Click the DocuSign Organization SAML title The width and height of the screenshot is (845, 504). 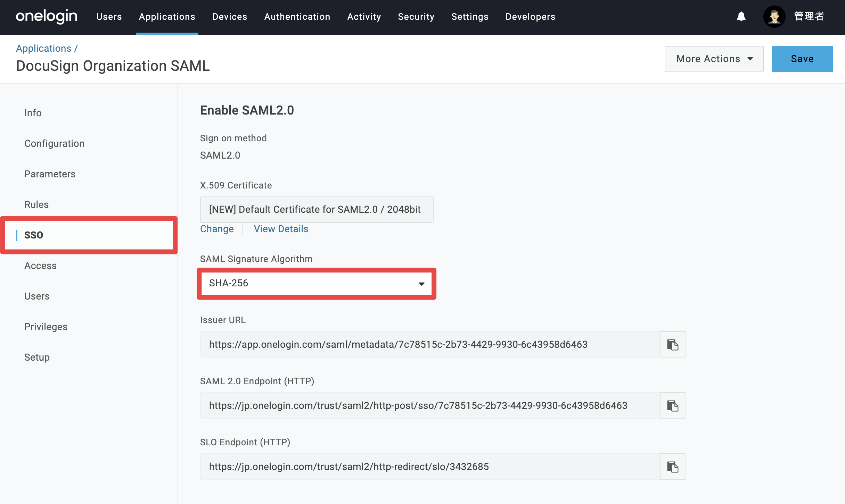point(113,66)
